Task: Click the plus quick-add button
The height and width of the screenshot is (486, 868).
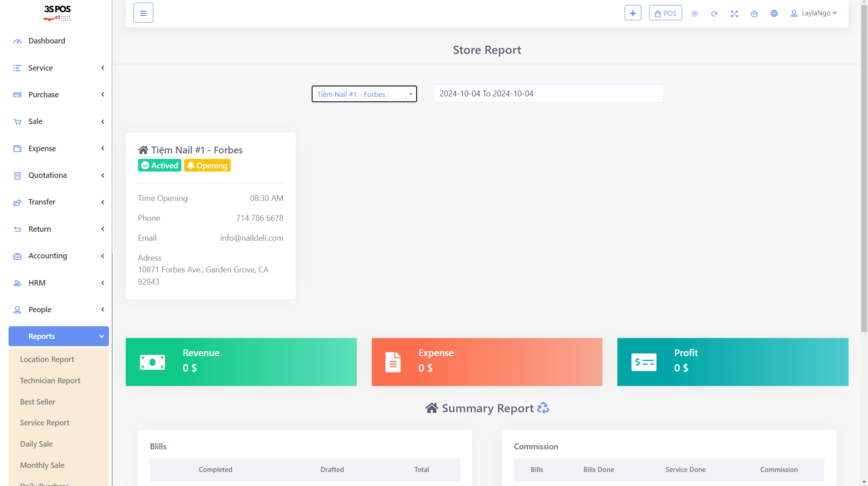Action: click(x=632, y=13)
